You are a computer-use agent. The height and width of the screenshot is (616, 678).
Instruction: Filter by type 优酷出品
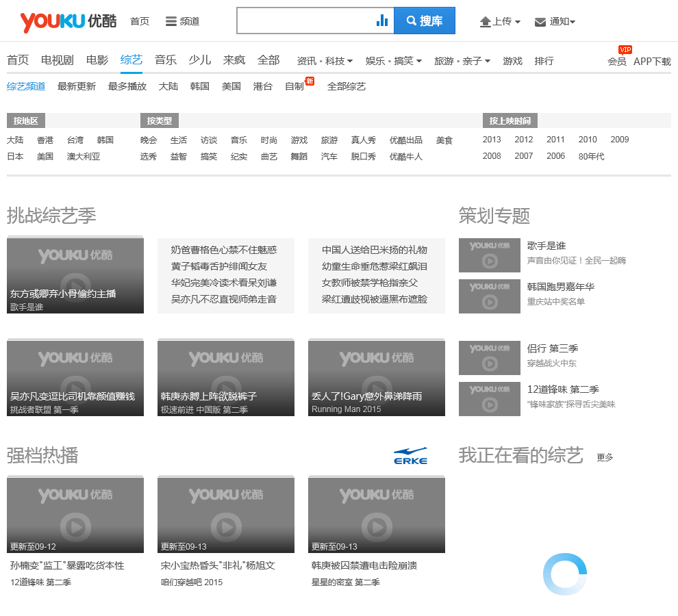click(x=405, y=140)
